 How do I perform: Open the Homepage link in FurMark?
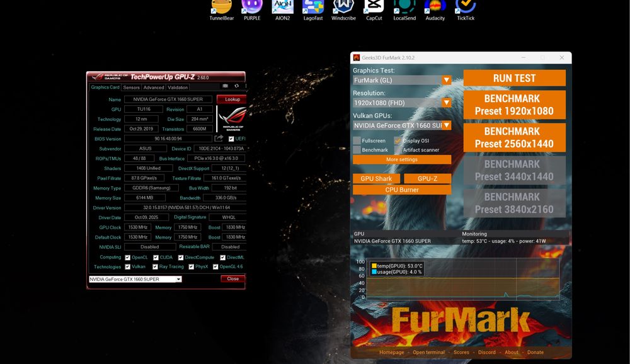click(392, 352)
